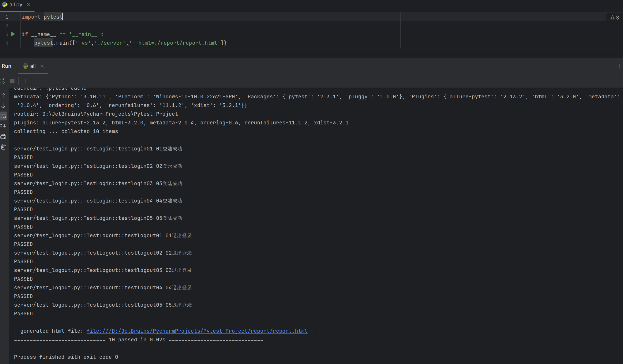Viewport: 623px width, 364px height.
Task: Select the all.py editor tab
Action: (16, 5)
